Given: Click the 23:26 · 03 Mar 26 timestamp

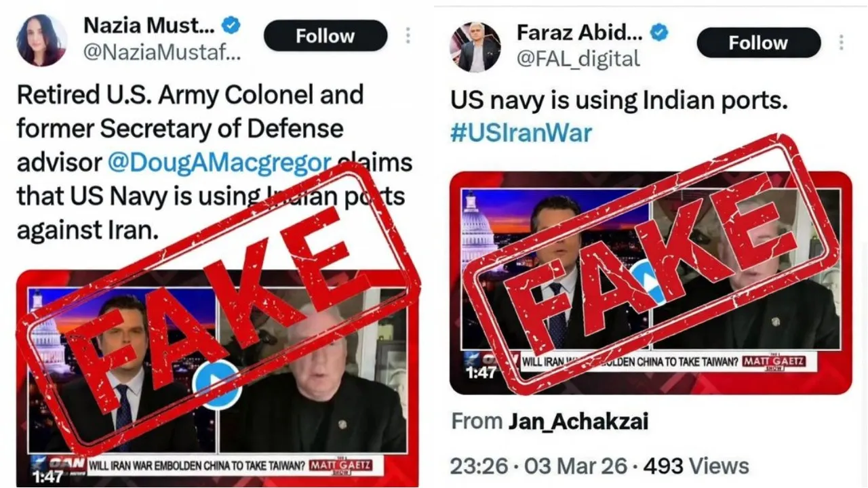Looking at the screenshot, I should pyautogui.click(x=540, y=466).
